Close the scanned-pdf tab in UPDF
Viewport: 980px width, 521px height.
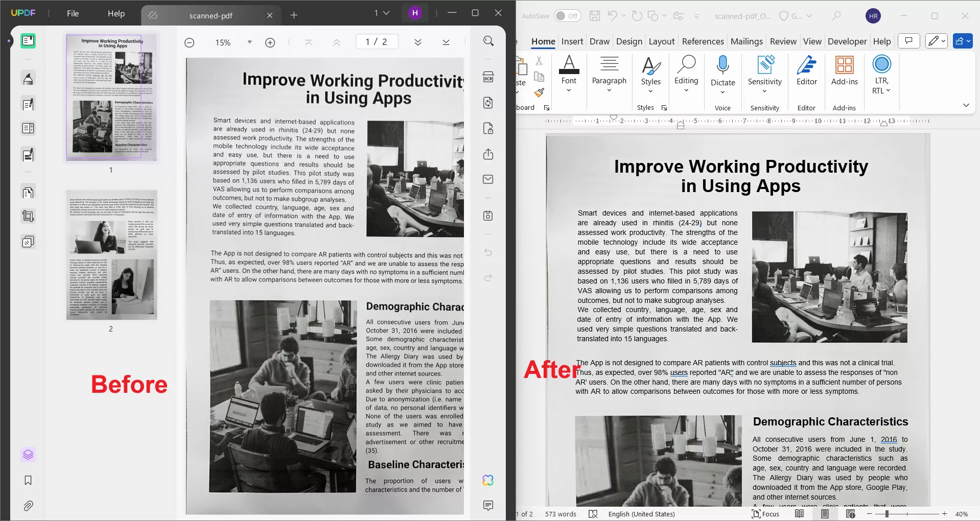click(x=270, y=15)
